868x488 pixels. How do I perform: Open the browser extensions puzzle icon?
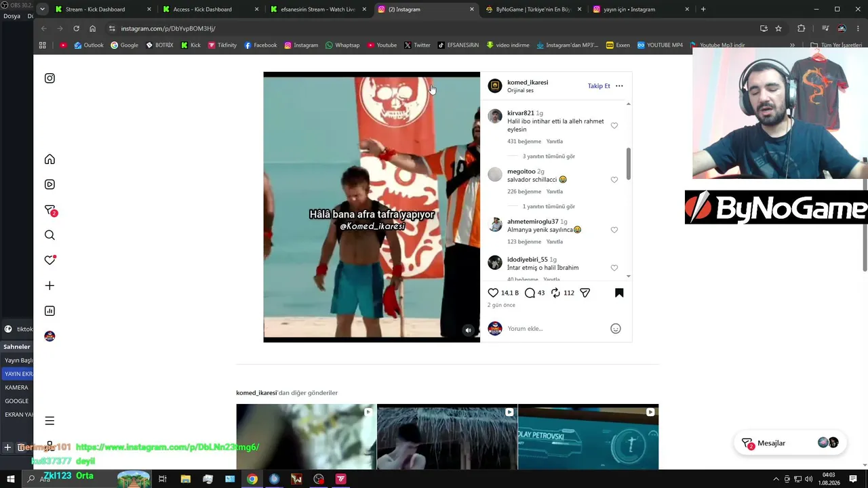click(802, 28)
